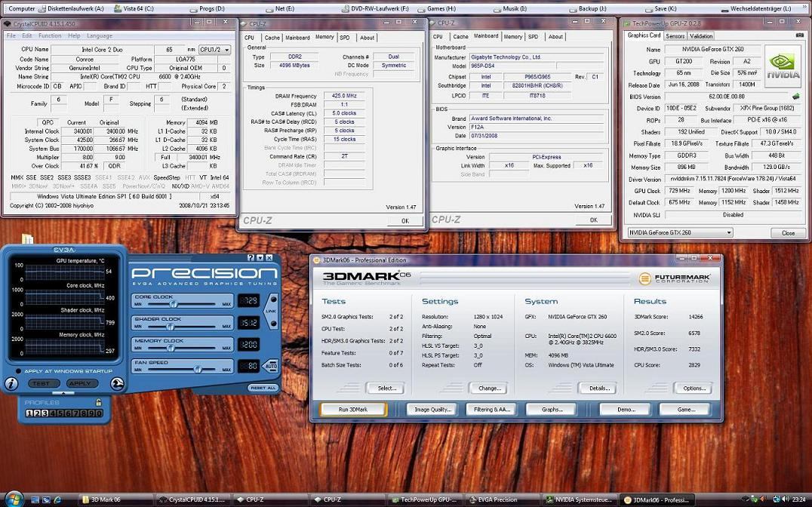The height and width of the screenshot is (507, 812).
Task: Click OK in the CPU-Z Memory window
Action: (x=405, y=220)
